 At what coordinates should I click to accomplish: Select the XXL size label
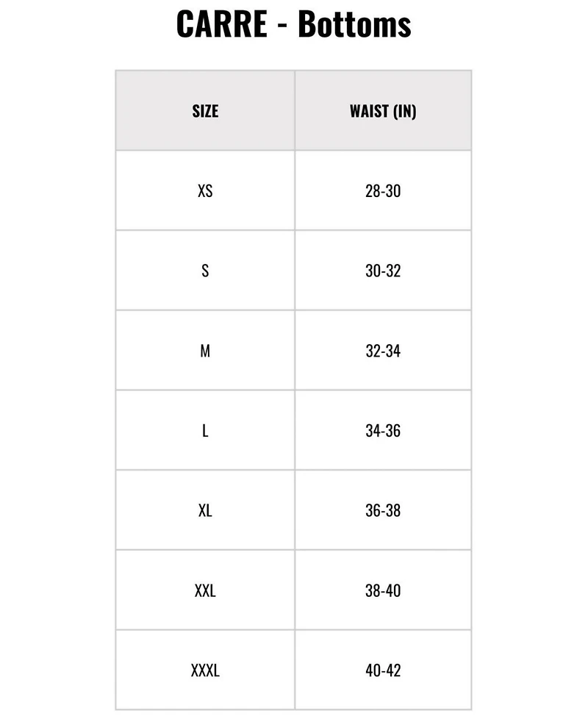[205, 590]
